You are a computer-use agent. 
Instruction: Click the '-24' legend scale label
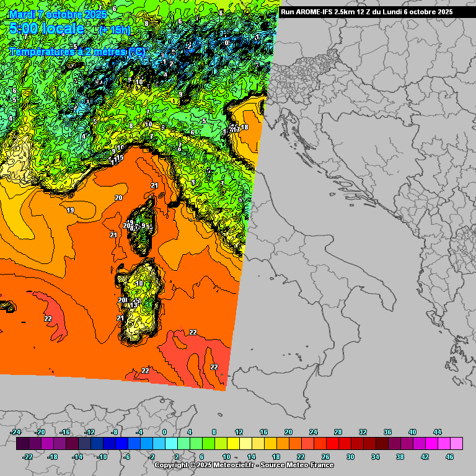[16, 432]
